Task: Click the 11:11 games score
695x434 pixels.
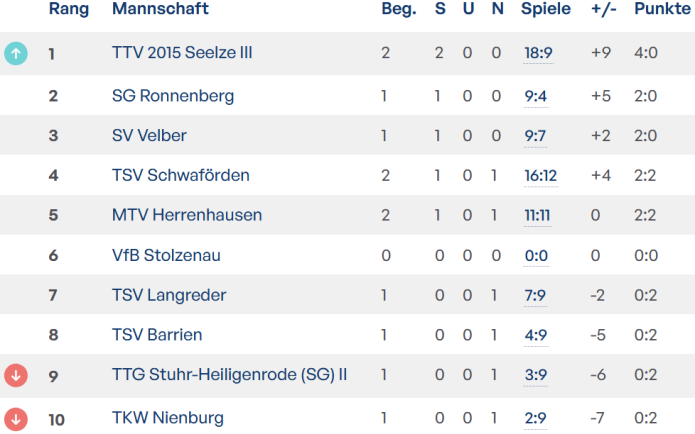Action: (538, 215)
